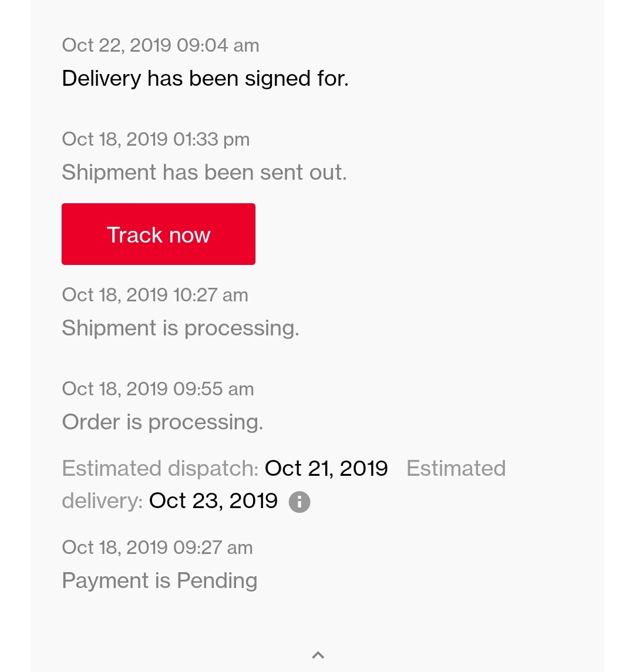Click the word 'Pending' in the payment status
The width and height of the screenshot is (633, 672).
[217, 581]
